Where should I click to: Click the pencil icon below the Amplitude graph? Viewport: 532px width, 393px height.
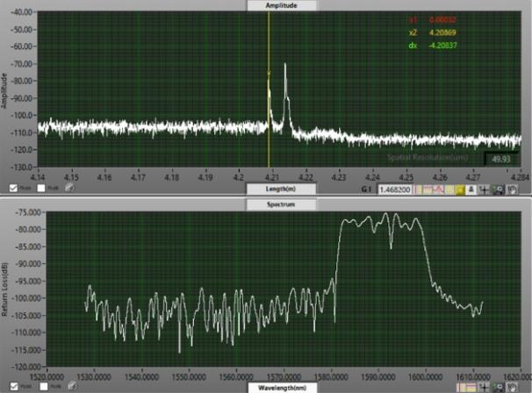pos(69,188)
